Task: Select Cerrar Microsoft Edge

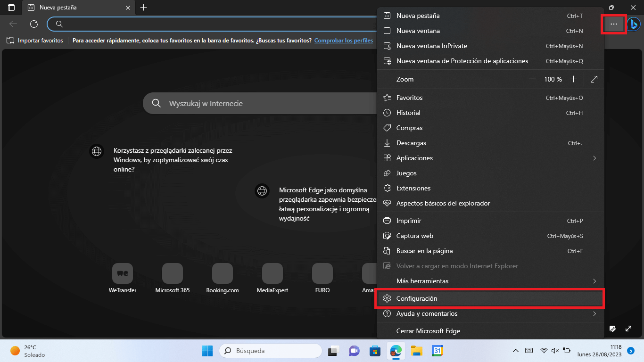Action: (490, 331)
